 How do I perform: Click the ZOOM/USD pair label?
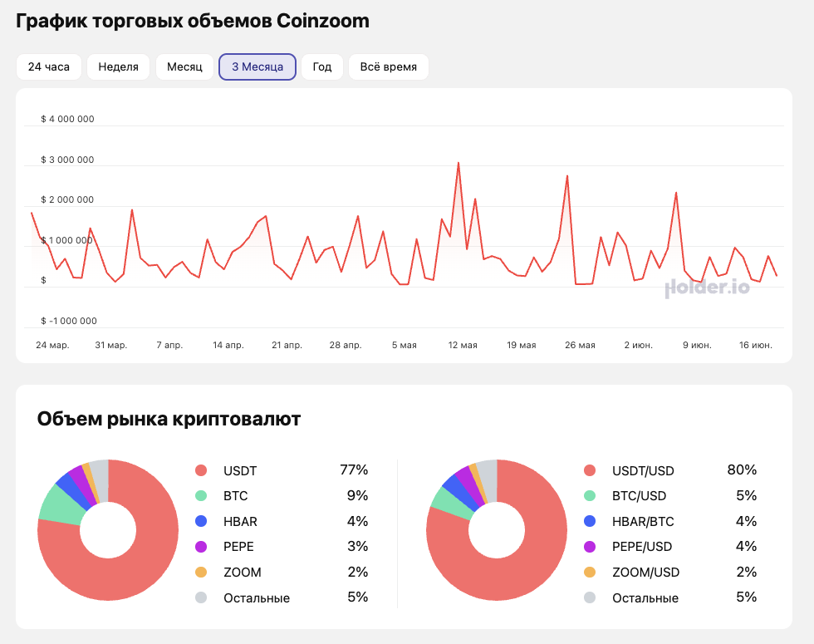(x=646, y=573)
